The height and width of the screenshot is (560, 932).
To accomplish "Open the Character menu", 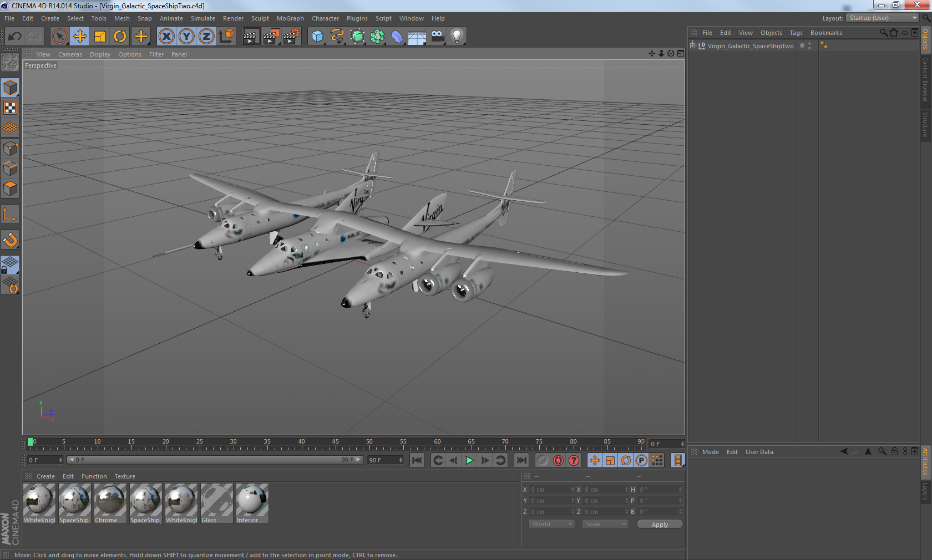I will coord(325,18).
